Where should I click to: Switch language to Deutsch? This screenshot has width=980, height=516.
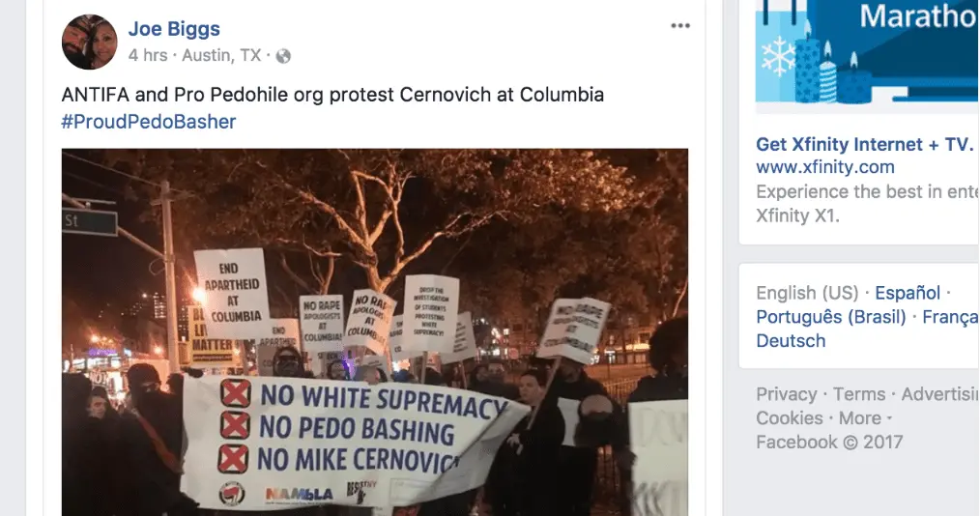791,341
